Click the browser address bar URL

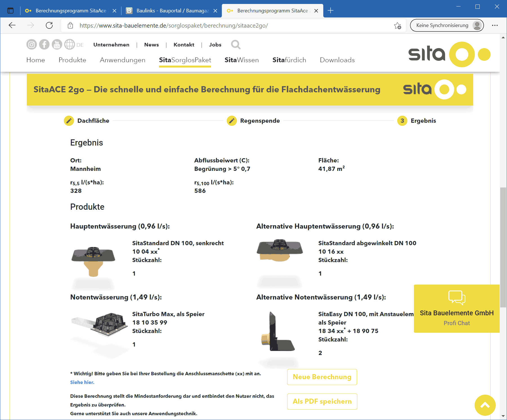point(174,26)
